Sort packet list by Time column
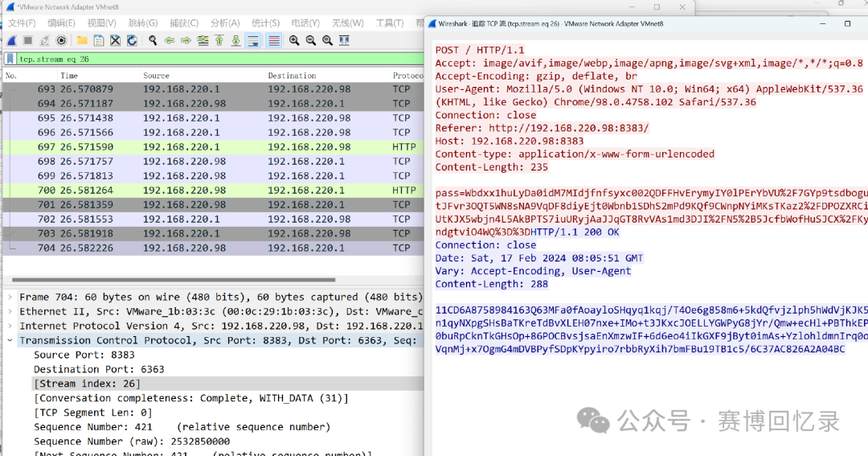868x456 pixels. [97, 76]
